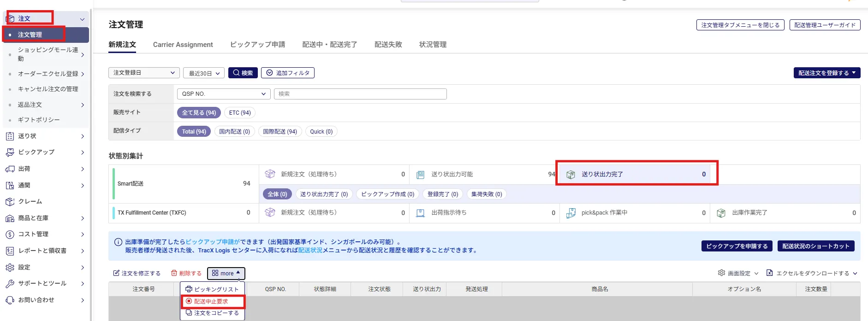Click the 商品と在庫 warehouse icon

(10, 218)
